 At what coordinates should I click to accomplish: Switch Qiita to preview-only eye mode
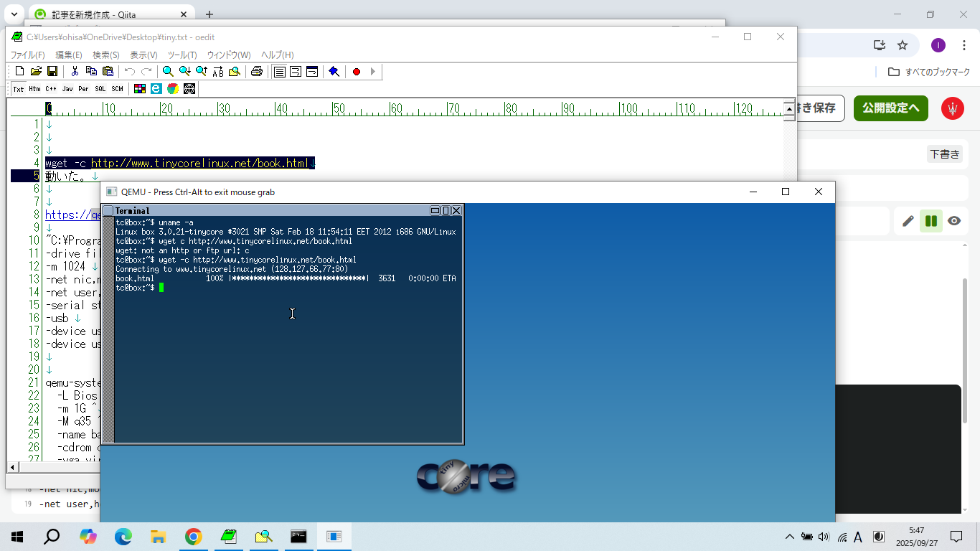tap(953, 221)
